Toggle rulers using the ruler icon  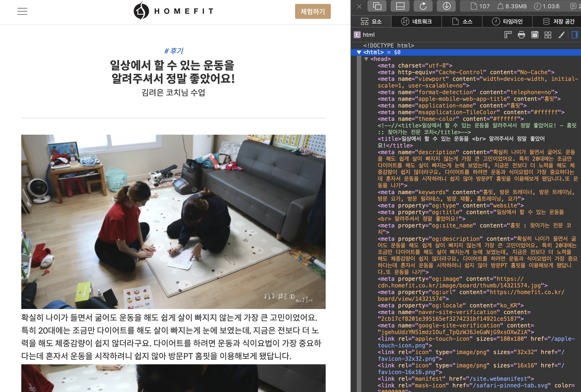pos(507,34)
